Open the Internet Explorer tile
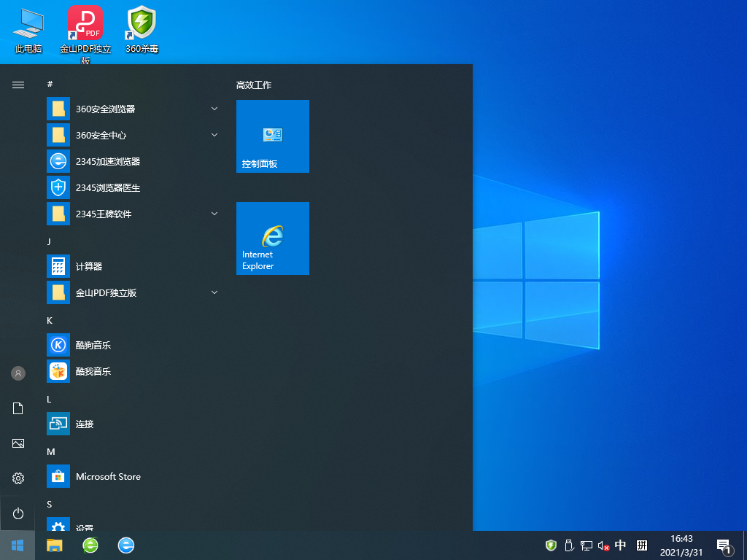Viewport: 747px width, 560px height. (273, 238)
